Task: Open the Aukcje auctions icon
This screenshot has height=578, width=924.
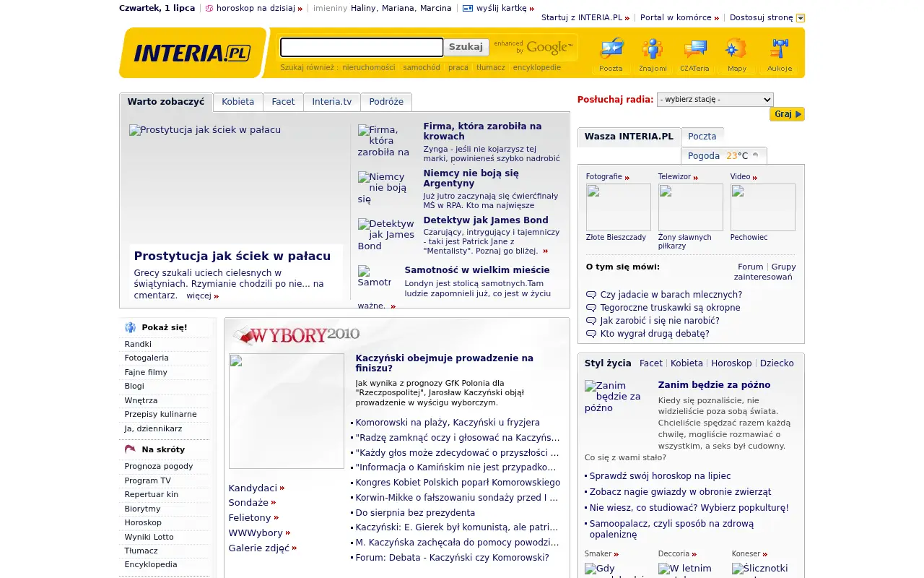Action: (x=780, y=55)
